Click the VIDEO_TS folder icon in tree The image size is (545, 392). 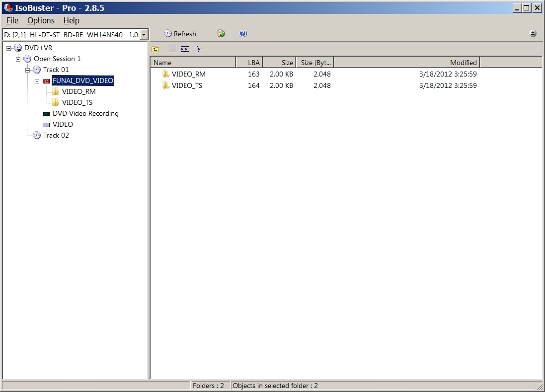[55, 102]
